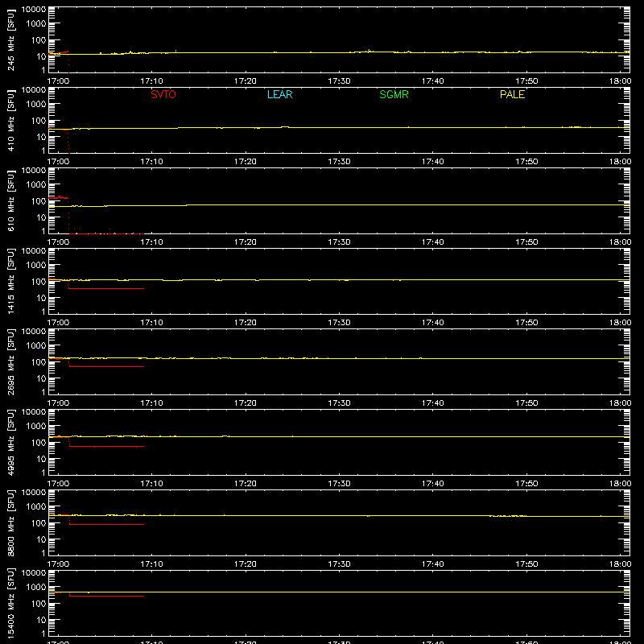
Task: Select the 15400 MHz [SFU] axis title
Action: (11, 603)
